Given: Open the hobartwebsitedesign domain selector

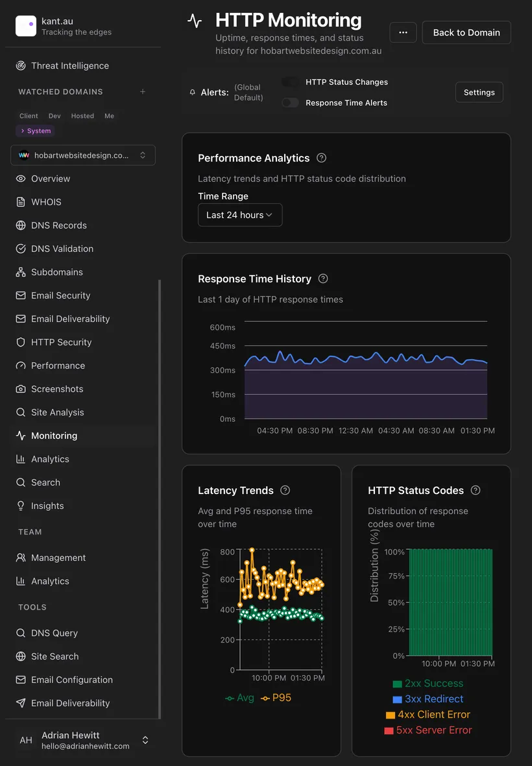Looking at the screenshot, I should coord(83,155).
